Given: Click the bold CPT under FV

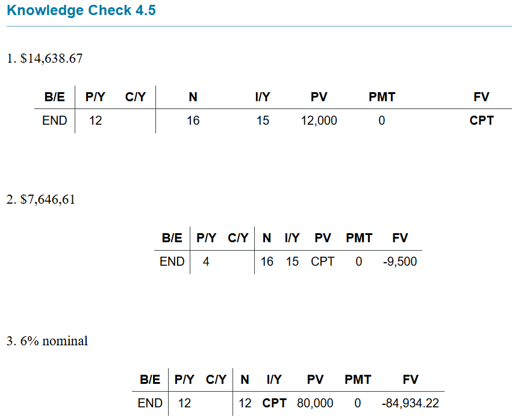Looking at the screenshot, I should click(481, 121).
